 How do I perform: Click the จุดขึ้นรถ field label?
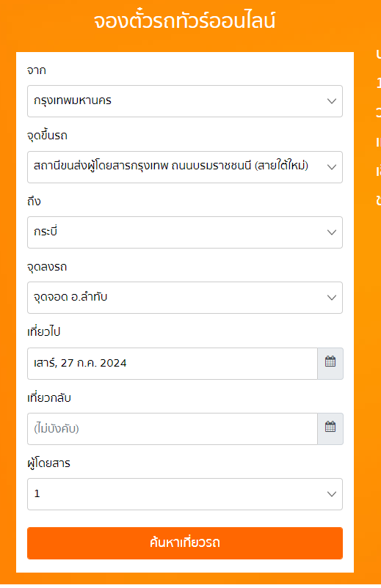(47, 136)
